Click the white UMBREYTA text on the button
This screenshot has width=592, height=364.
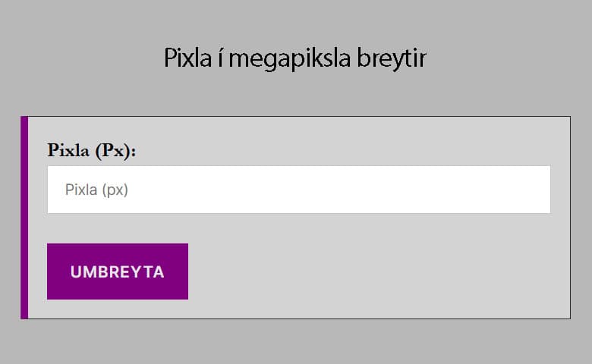(118, 272)
